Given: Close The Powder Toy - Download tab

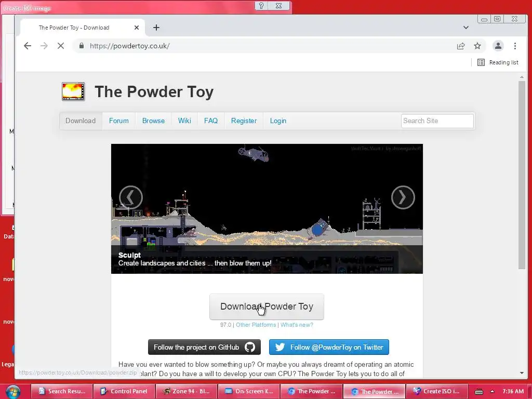Looking at the screenshot, I should [137, 28].
